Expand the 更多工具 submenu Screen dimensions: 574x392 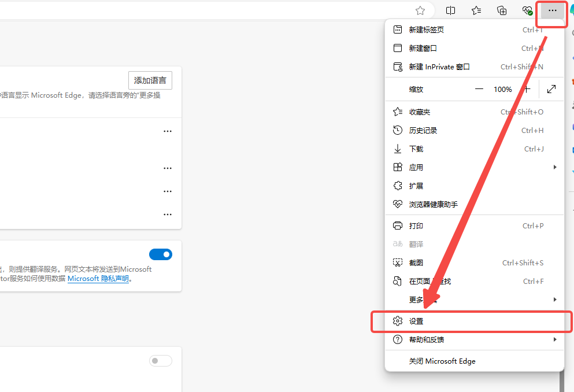click(x=475, y=299)
